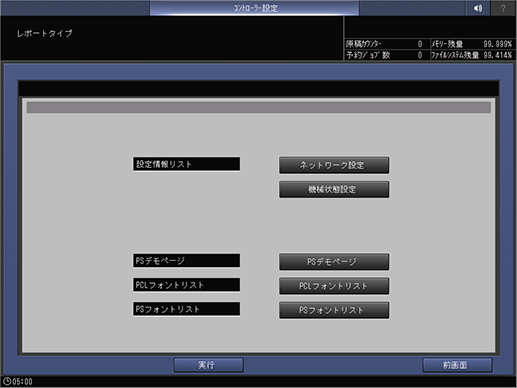Click the ファイルシステム残量 99.414% entry
The height and width of the screenshot is (388, 517).
pyautogui.click(x=471, y=55)
